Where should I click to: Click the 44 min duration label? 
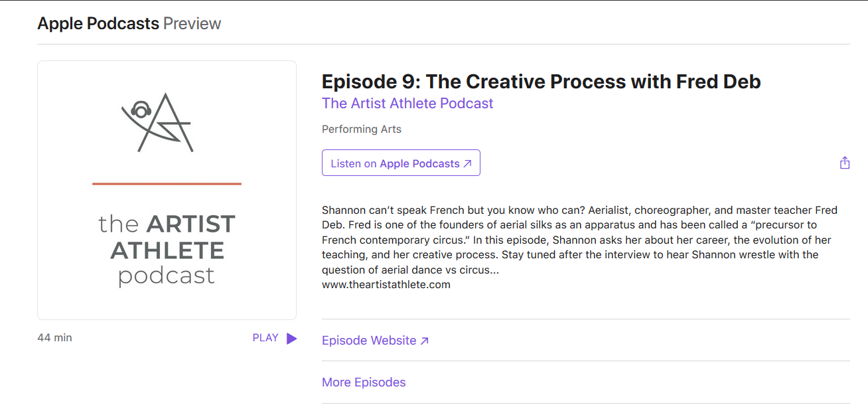55,338
